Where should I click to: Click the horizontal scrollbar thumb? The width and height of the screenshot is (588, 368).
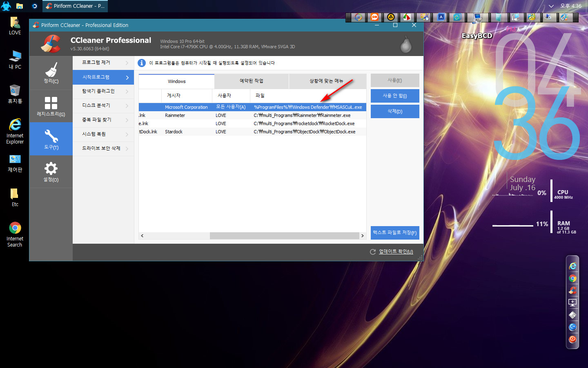[x=284, y=236]
